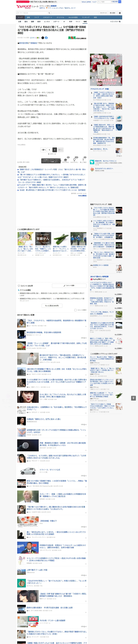The width and height of the screenshot is (138, 644).
Task: React with わかりやすい lightbulb icon
Action: coord(74,160)
